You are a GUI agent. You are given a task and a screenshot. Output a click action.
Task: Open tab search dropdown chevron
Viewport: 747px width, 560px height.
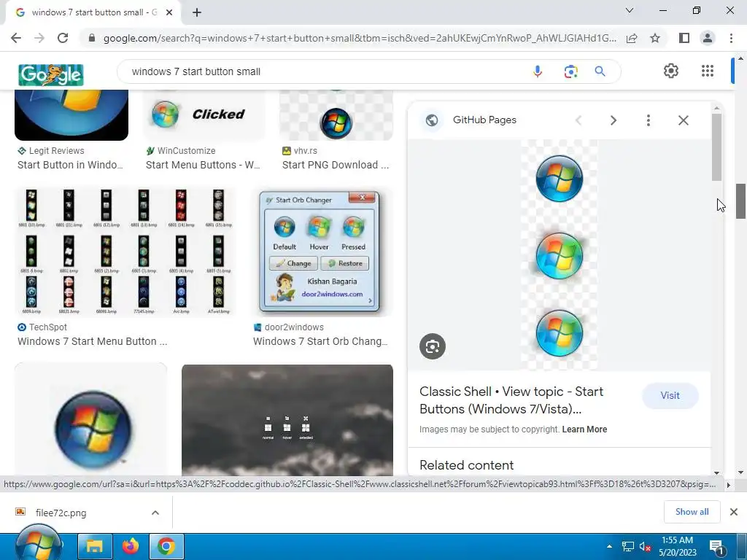[x=630, y=10]
